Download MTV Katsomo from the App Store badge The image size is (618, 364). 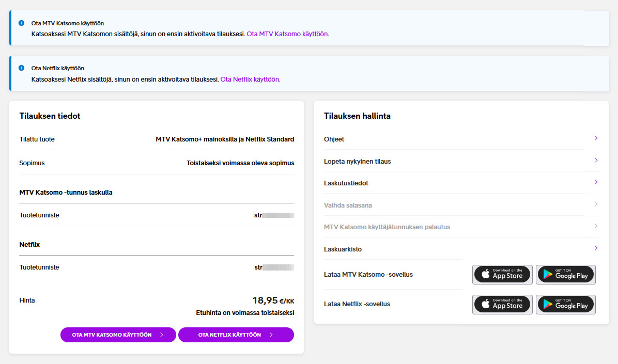[x=503, y=275]
